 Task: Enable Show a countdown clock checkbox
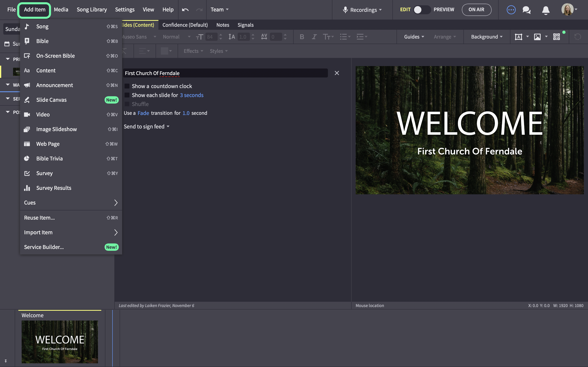coord(127,86)
